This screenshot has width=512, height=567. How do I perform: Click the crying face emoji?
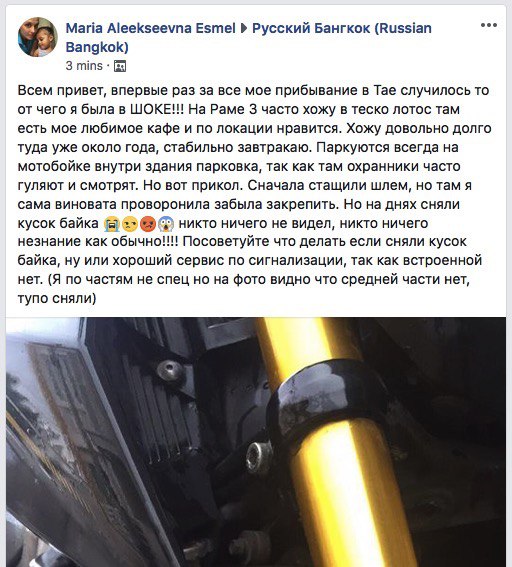tap(112, 224)
